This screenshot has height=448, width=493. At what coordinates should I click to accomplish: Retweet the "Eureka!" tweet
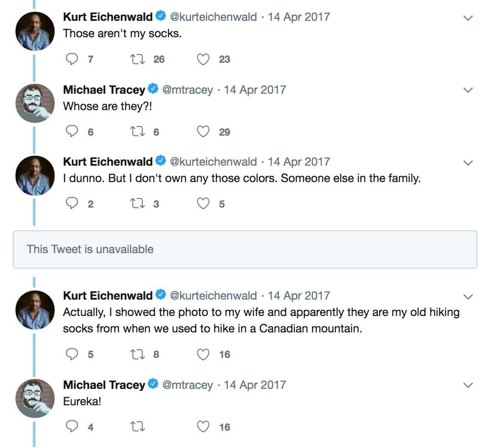tap(138, 426)
